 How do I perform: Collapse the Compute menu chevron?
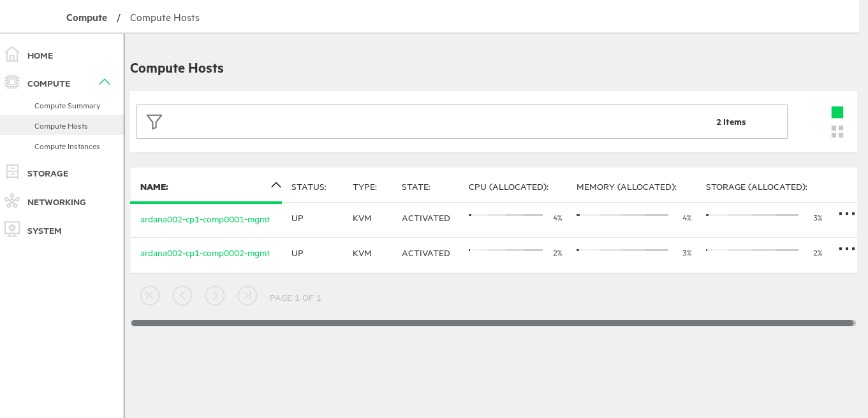click(105, 82)
